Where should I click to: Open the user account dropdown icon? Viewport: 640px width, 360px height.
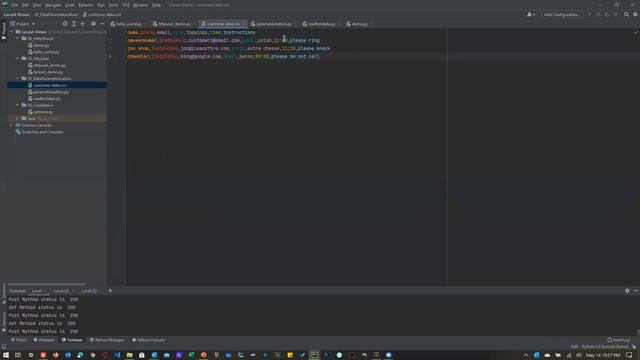pyautogui.click(x=531, y=14)
